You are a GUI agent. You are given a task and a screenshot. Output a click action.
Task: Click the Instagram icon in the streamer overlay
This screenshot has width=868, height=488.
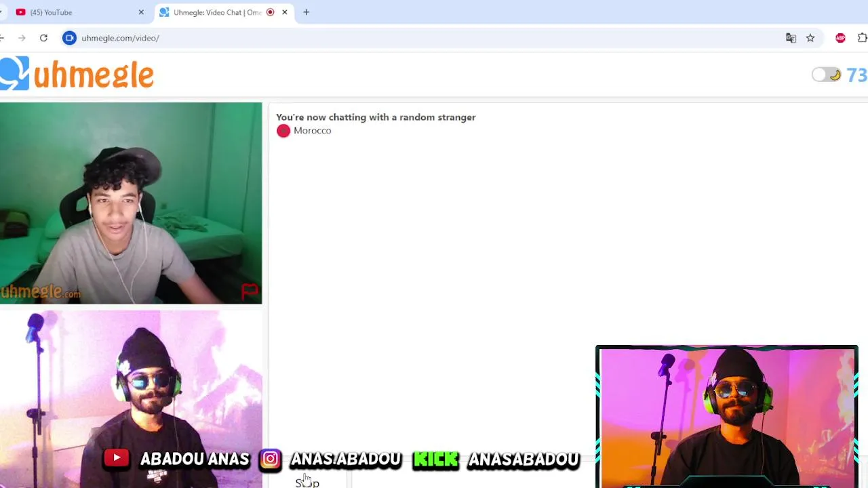tap(270, 459)
